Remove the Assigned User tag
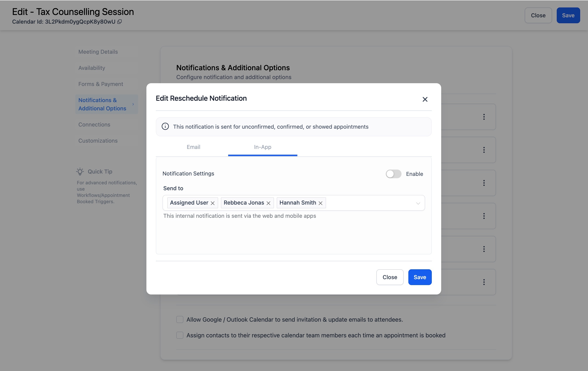The height and width of the screenshot is (371, 588). click(213, 203)
